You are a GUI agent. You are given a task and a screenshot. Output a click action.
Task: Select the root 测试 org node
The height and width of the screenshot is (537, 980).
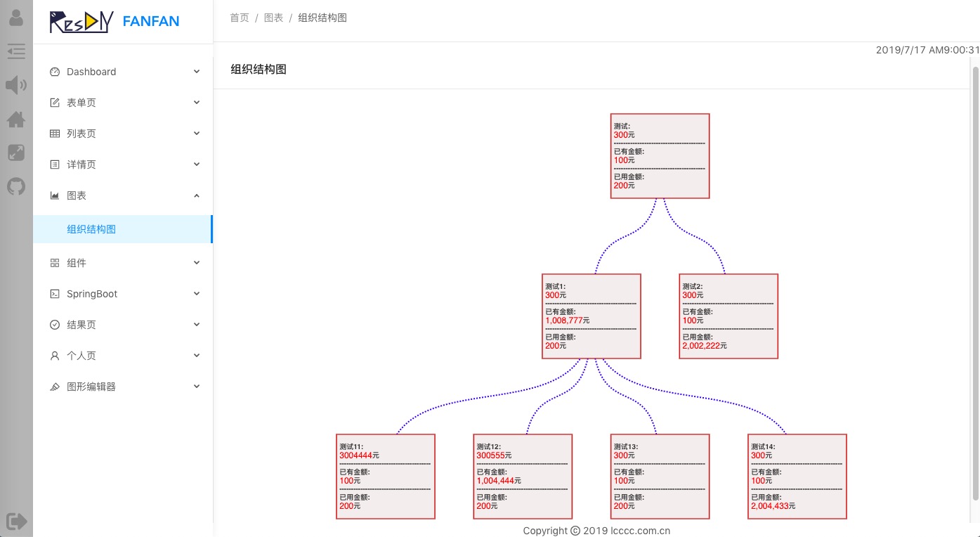pos(660,156)
